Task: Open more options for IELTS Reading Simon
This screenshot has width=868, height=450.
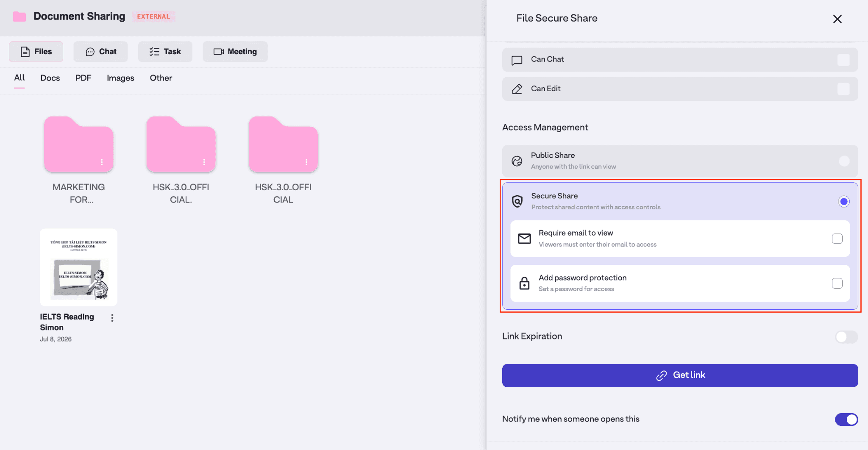Action: (x=112, y=318)
